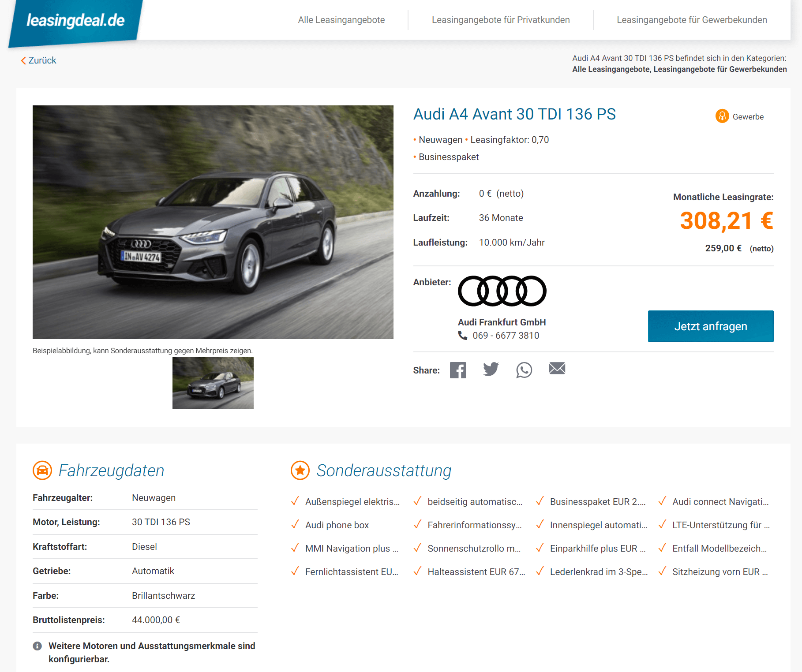Viewport: 802px width, 672px height.
Task: Click equipment item Halteassistent EUR 67...
Action: 476,572
